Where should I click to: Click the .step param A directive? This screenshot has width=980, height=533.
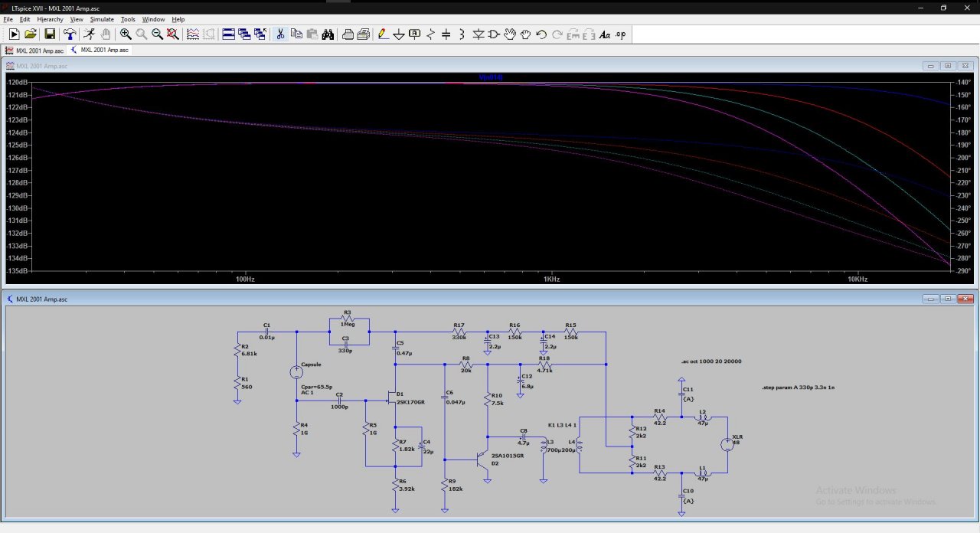click(x=799, y=387)
